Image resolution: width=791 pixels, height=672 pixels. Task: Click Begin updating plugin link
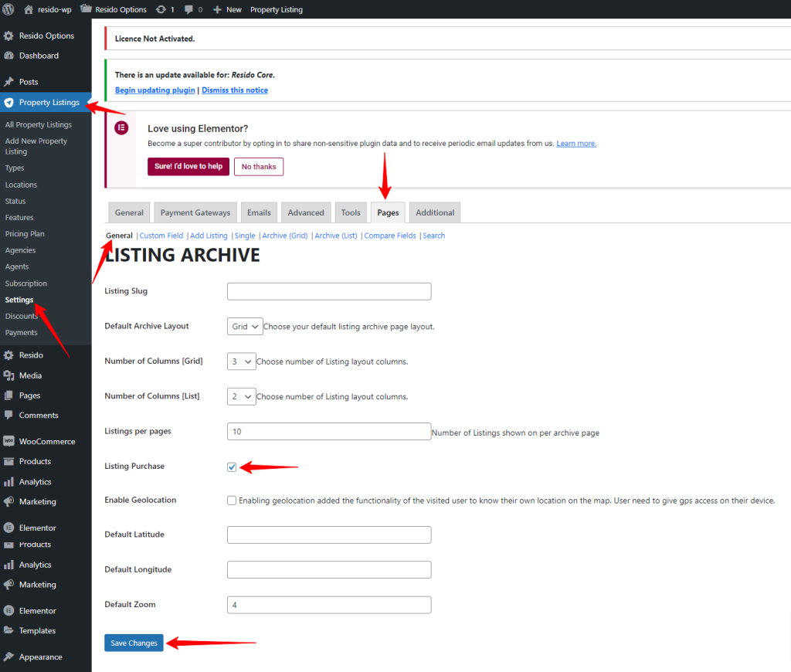coord(154,90)
